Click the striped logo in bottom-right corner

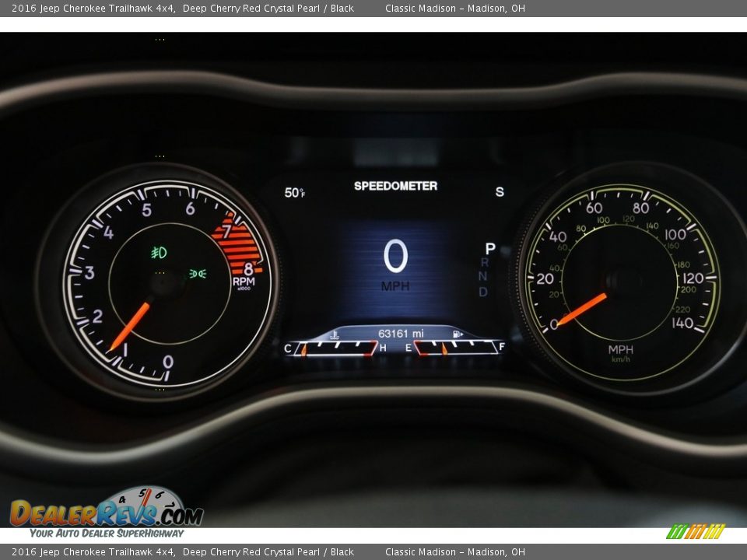(x=695, y=532)
